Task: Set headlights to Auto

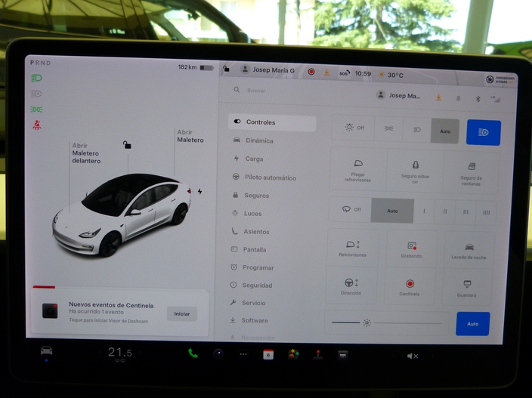Action: [x=445, y=131]
